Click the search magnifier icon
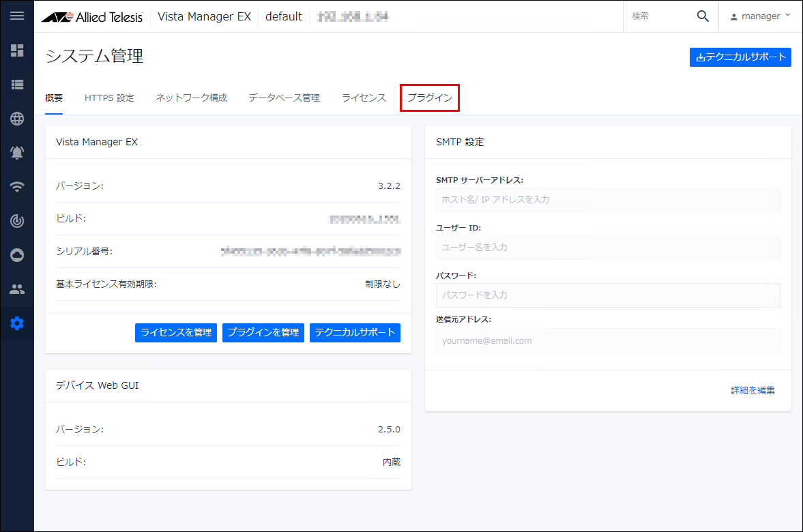 [703, 16]
